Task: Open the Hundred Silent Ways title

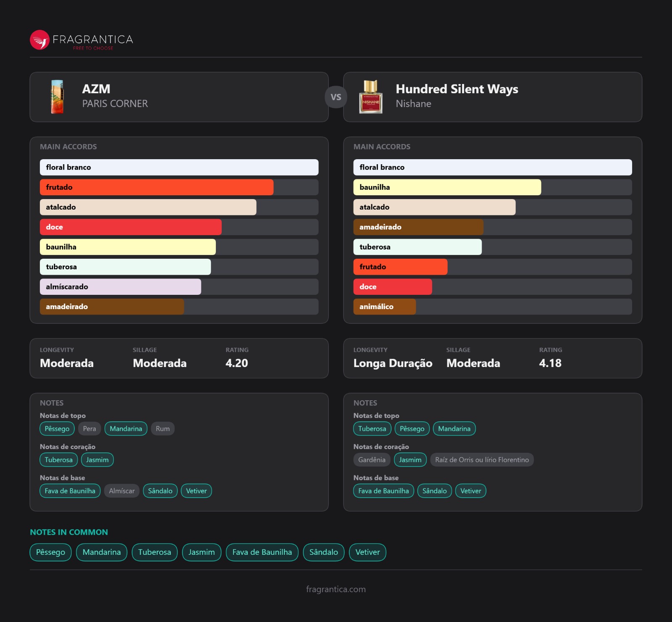Action: 457,89
